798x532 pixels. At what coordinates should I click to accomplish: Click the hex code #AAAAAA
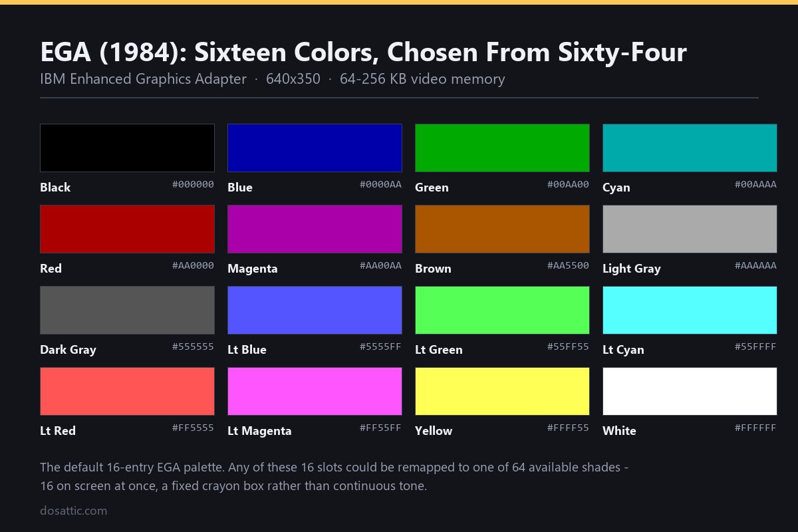[755, 265]
